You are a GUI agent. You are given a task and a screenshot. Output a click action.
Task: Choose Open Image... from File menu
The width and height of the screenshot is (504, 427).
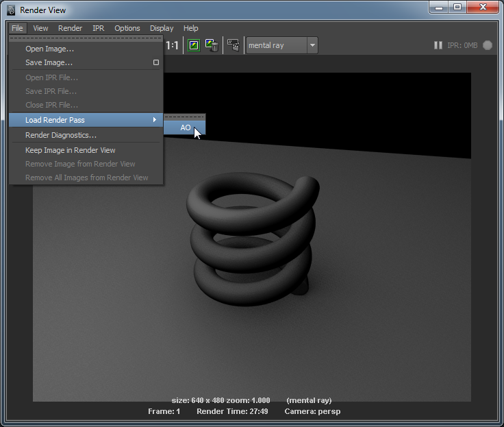[49, 49]
